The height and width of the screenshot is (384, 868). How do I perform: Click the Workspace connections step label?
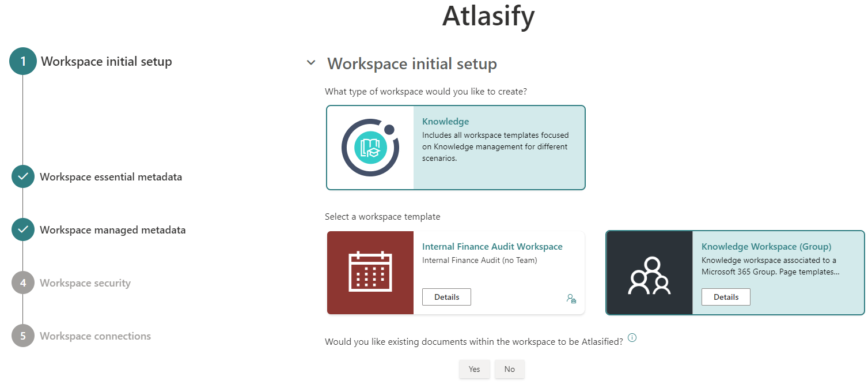(96, 336)
